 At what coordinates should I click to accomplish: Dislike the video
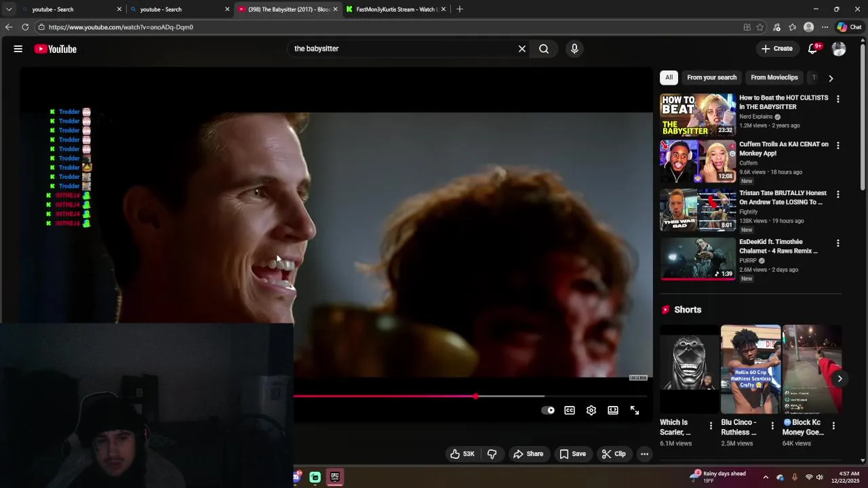pyautogui.click(x=492, y=454)
